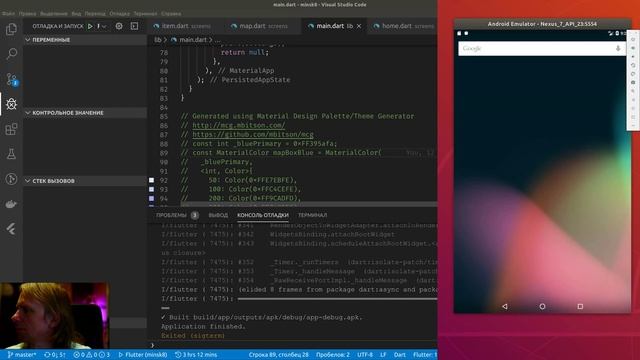640x360 pixels.
Task: Open debug console via the sidebar header icon
Action: [x=134, y=26]
